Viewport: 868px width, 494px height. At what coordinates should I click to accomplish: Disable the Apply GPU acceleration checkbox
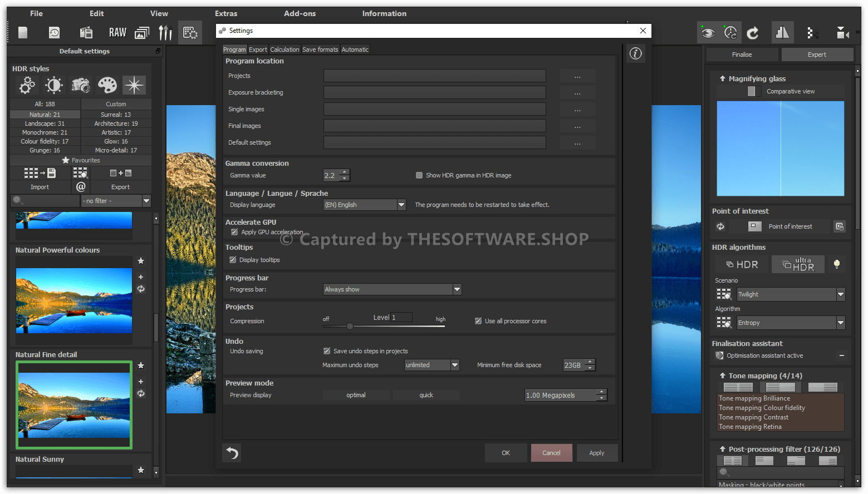click(234, 232)
